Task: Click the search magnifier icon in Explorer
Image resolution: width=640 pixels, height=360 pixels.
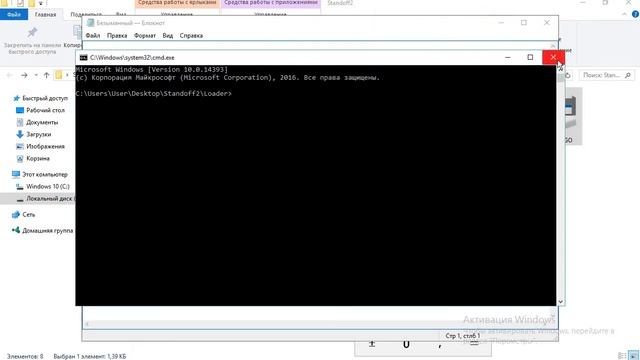Action: pyautogui.click(x=628, y=75)
